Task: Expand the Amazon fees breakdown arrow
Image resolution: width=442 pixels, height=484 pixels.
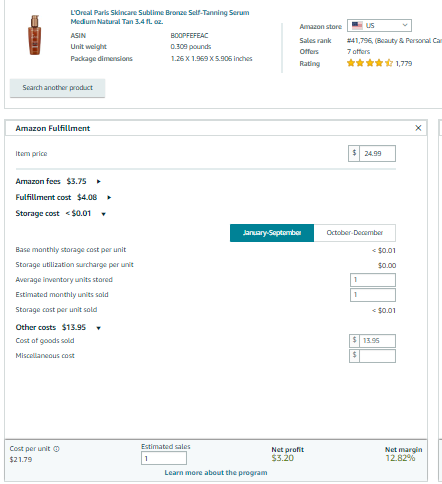Action: coord(98,182)
